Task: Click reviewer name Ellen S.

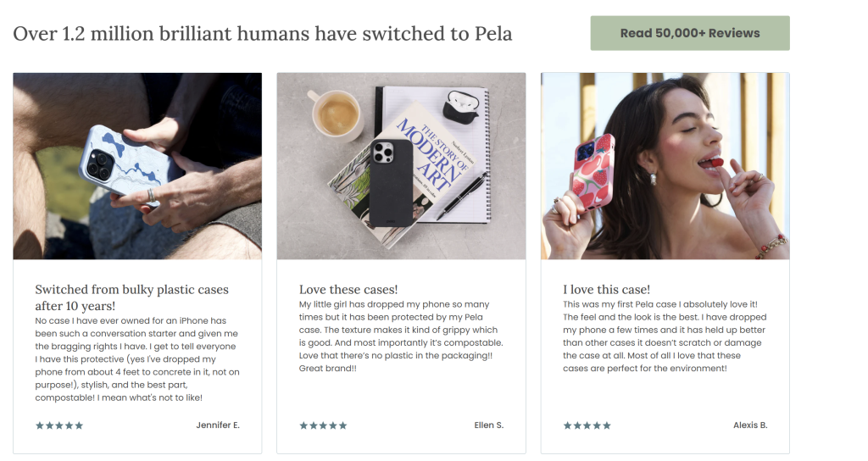Action: (x=489, y=425)
